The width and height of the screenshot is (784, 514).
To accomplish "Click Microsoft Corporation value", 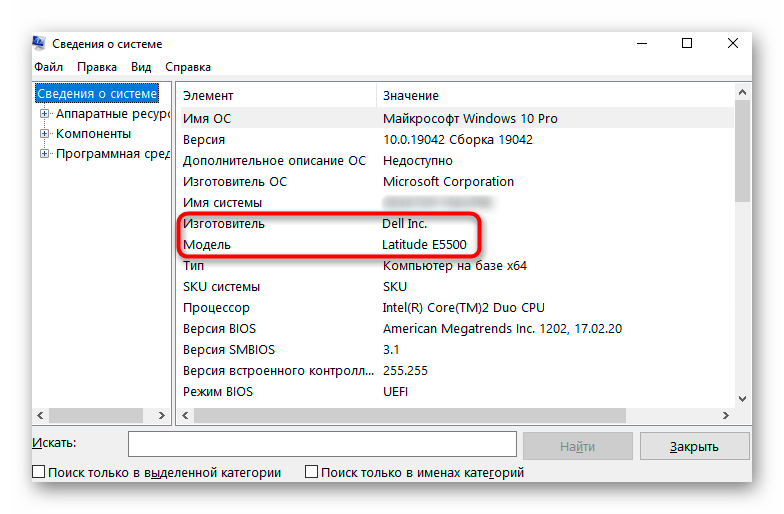I will coord(448,182).
